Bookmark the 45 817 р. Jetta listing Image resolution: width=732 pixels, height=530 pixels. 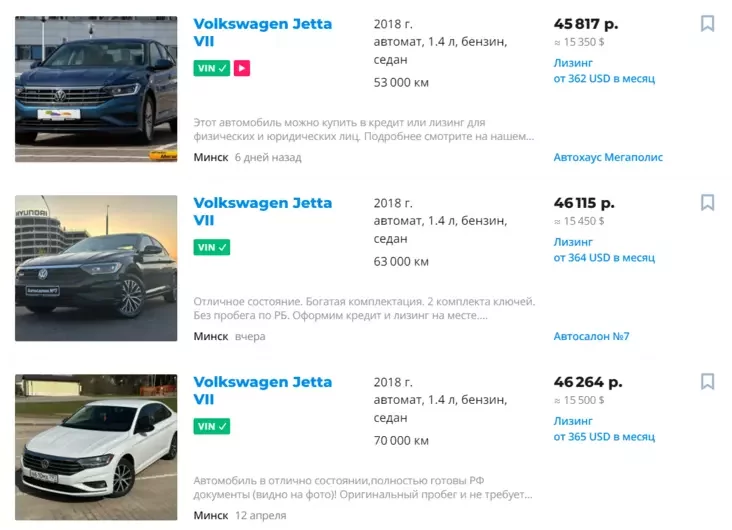pyautogui.click(x=707, y=23)
